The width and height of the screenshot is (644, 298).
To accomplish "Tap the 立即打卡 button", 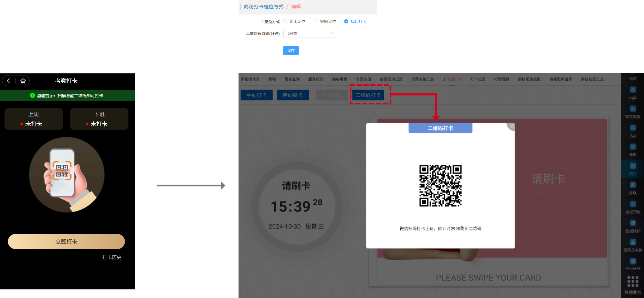I will pyautogui.click(x=66, y=242).
